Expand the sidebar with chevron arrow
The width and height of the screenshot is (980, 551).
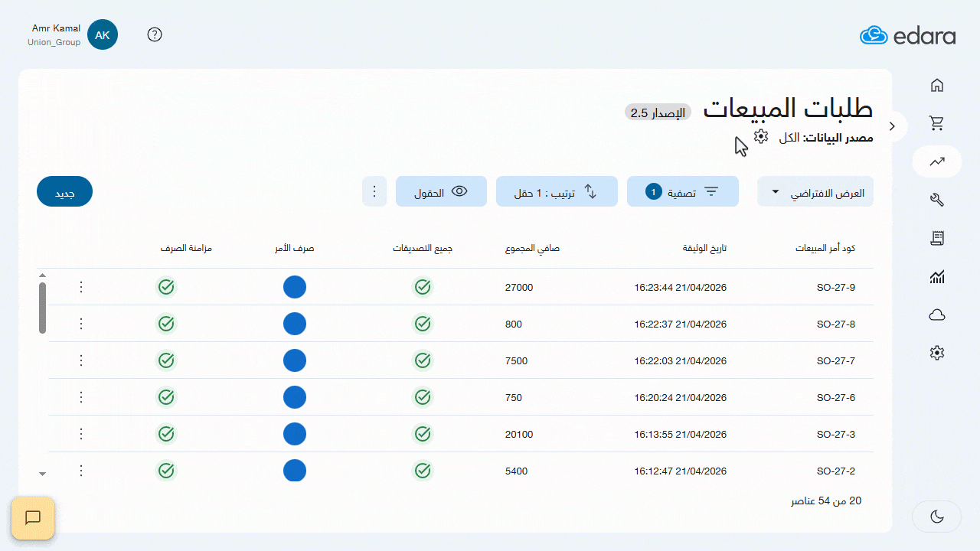892,126
